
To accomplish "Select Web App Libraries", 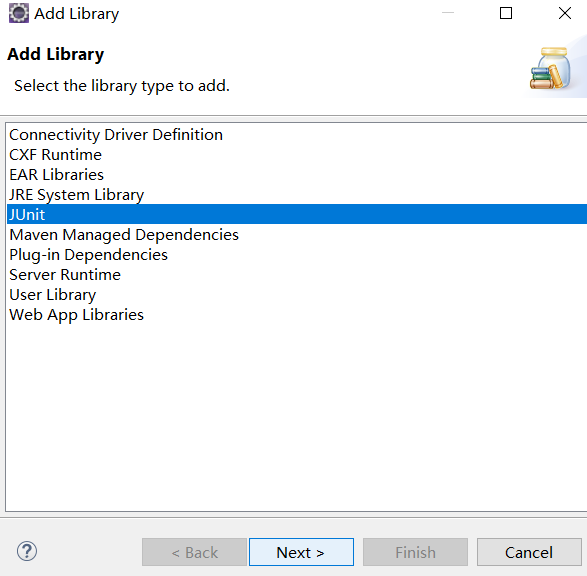I will click(x=297, y=315).
